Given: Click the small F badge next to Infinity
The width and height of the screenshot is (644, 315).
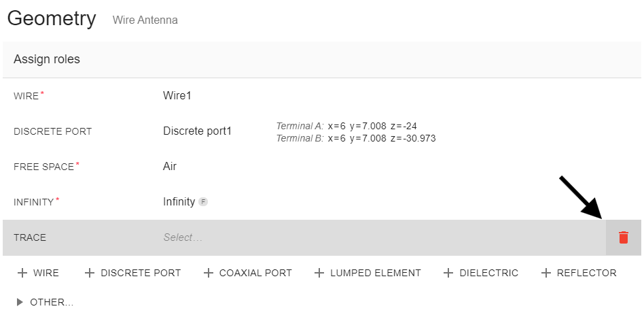Looking at the screenshot, I should (203, 202).
